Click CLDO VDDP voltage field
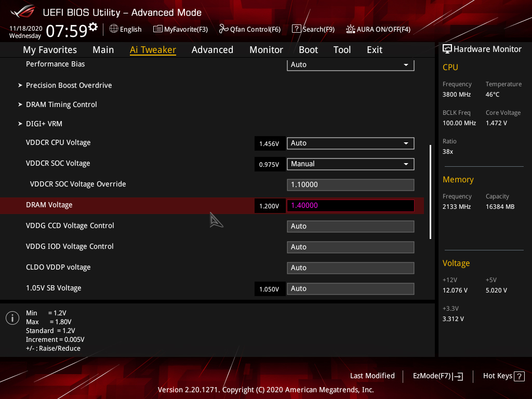Image resolution: width=532 pixels, height=399 pixels. coord(351,268)
